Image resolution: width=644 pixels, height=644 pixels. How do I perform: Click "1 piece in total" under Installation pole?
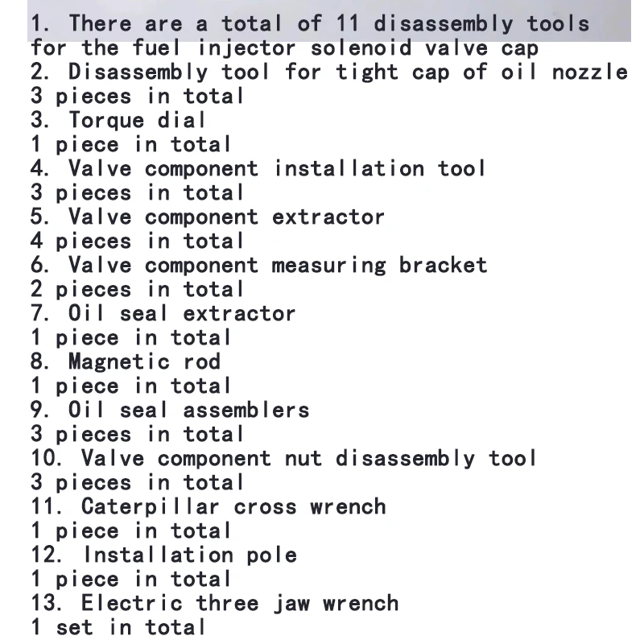click(131, 579)
